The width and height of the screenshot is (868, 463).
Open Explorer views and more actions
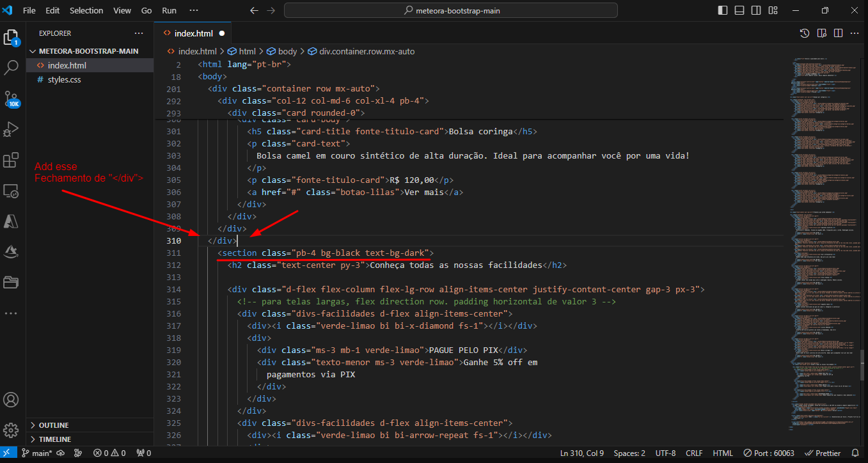click(x=139, y=33)
